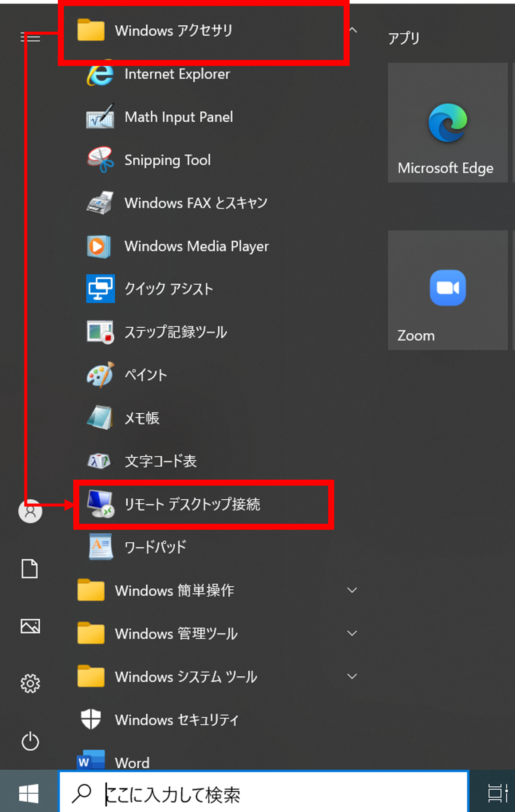
Task: Click the user account icon
Action: coord(30,511)
